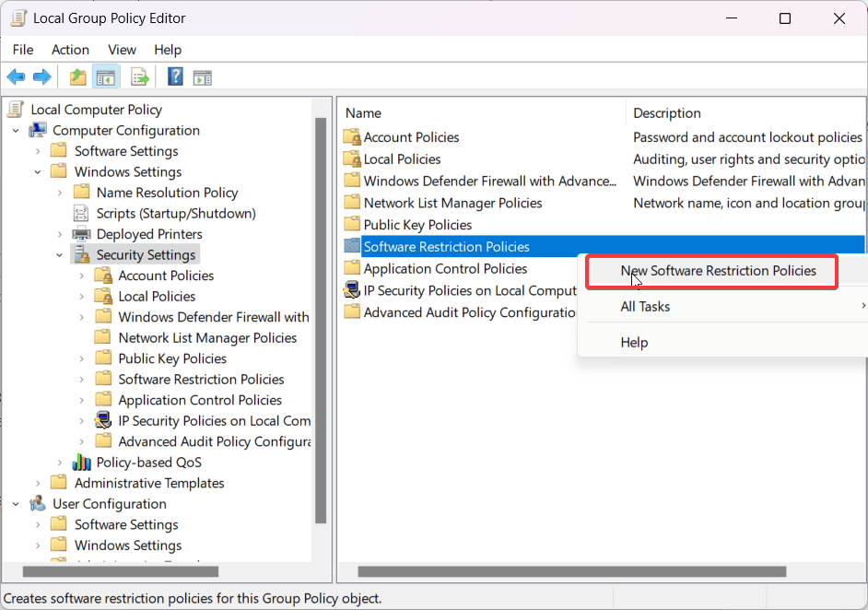This screenshot has width=868, height=610.
Task: Select Windows Defender Firewall in the tree
Action: pyautogui.click(x=214, y=317)
